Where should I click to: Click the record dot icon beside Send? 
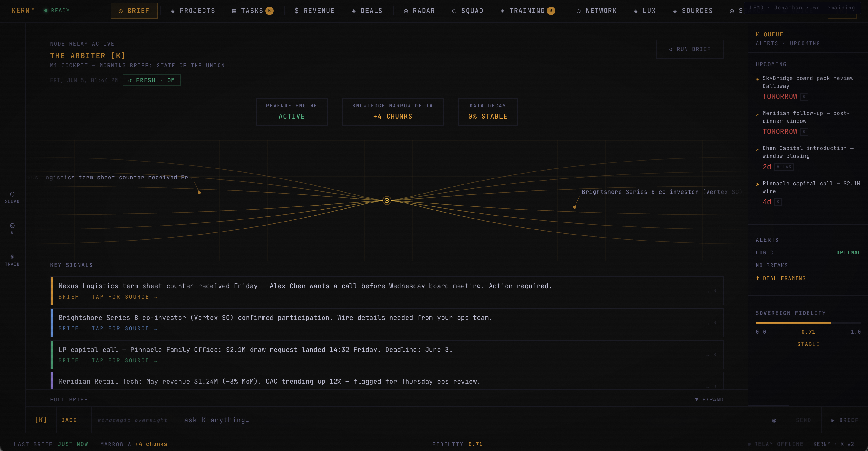(x=774, y=420)
